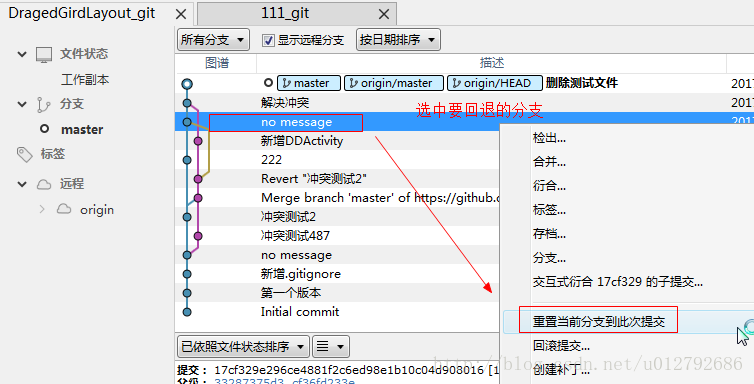Select origin in sidebar

pos(97,210)
